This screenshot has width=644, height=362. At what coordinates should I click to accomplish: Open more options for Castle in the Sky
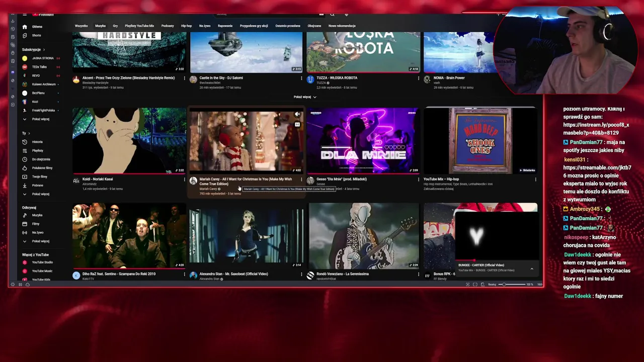[x=301, y=78]
